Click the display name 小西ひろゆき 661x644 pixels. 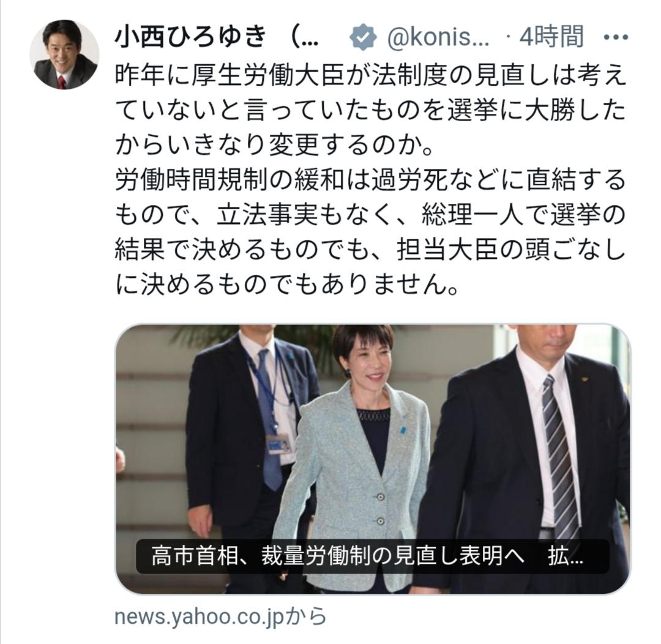[190, 36]
